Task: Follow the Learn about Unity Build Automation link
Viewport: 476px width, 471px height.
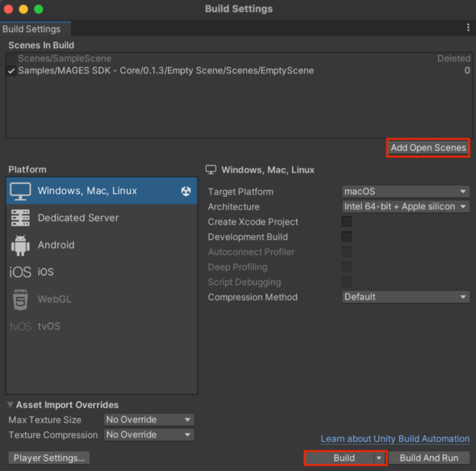Action: click(x=395, y=439)
